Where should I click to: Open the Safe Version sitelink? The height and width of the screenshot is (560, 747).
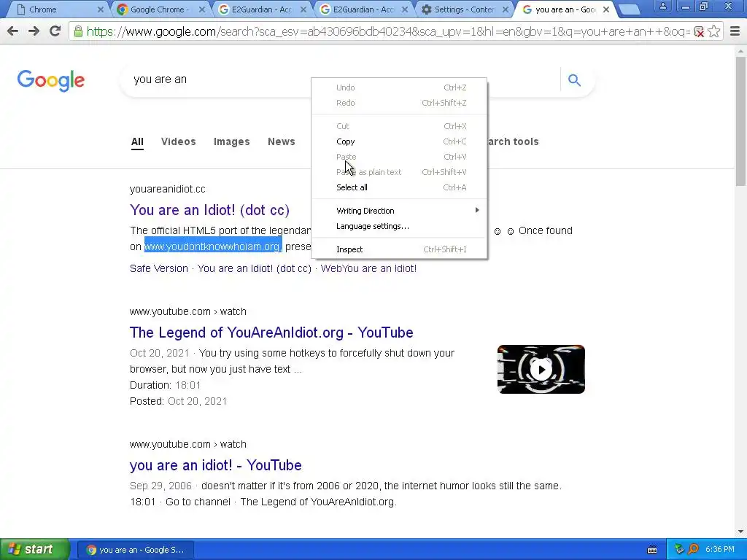tap(158, 268)
